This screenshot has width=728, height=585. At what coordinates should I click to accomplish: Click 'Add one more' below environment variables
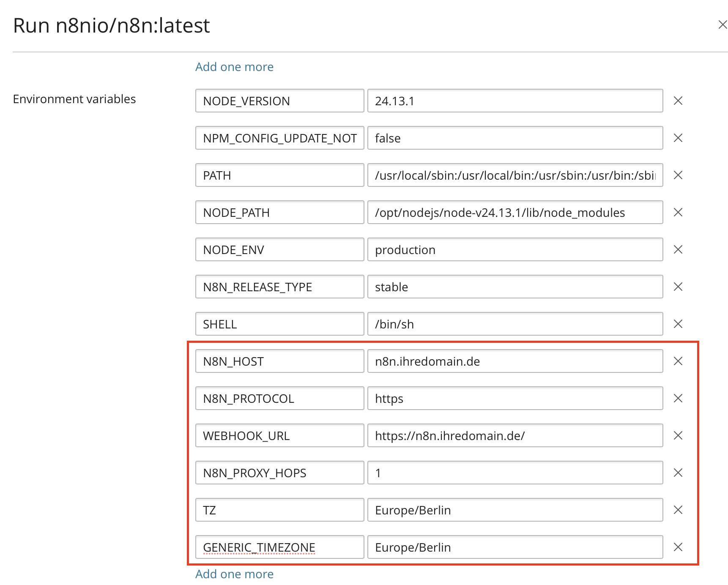[234, 574]
